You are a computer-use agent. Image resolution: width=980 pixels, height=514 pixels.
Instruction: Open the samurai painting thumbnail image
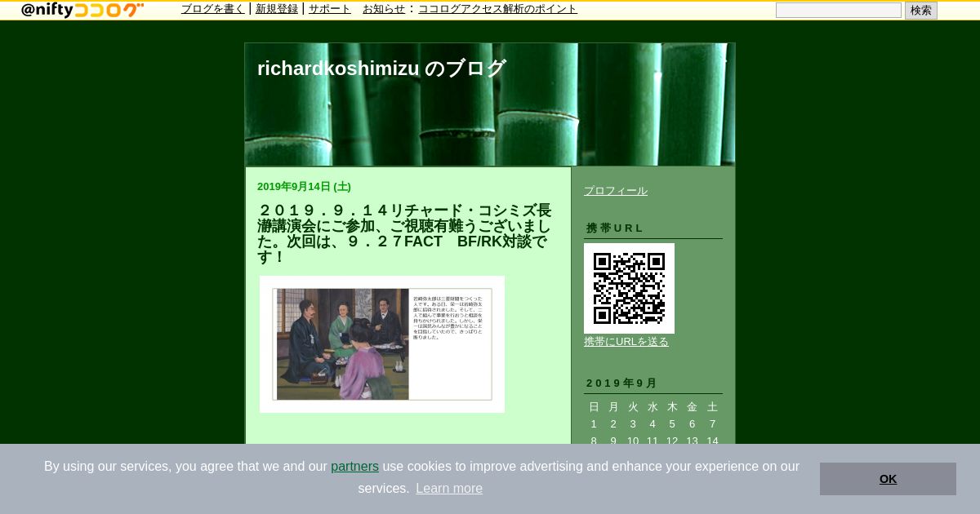click(x=382, y=344)
